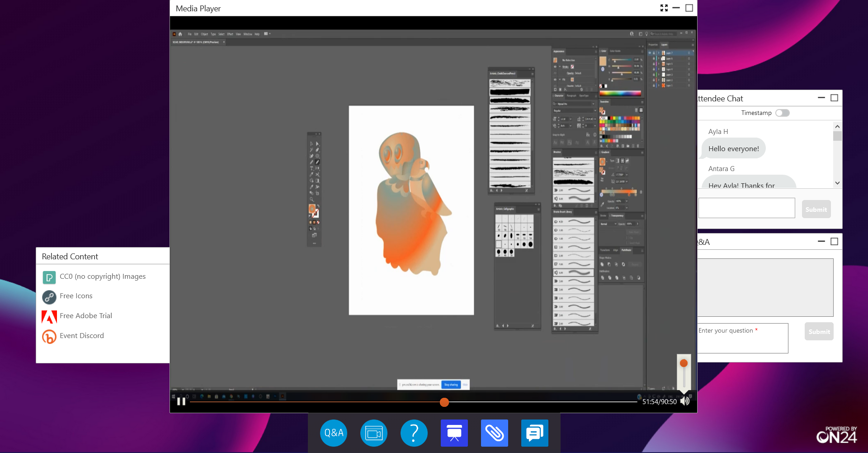The height and width of the screenshot is (453, 868).
Task: Click the green P icon beside CC0 Images
Action: coord(49,277)
